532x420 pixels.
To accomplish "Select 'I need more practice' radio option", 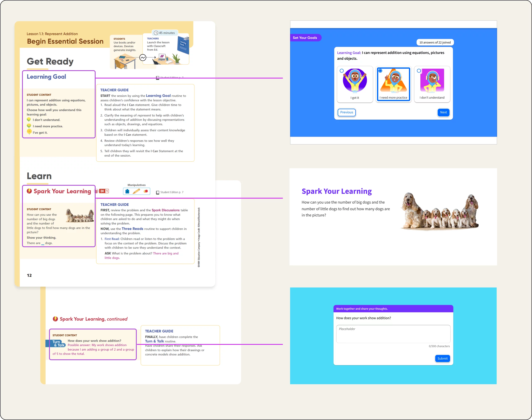I will [x=380, y=71].
